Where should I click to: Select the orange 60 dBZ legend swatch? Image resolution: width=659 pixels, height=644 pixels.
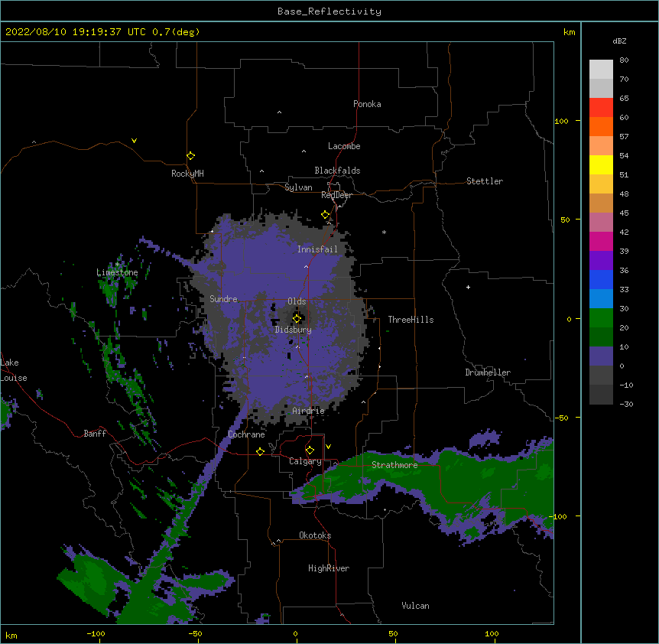601,126
